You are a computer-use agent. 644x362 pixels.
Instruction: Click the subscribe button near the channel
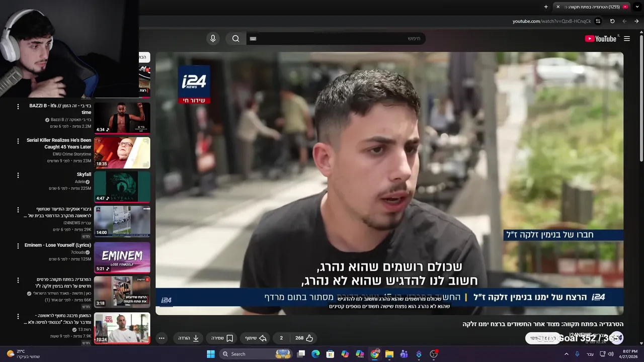click(542, 338)
